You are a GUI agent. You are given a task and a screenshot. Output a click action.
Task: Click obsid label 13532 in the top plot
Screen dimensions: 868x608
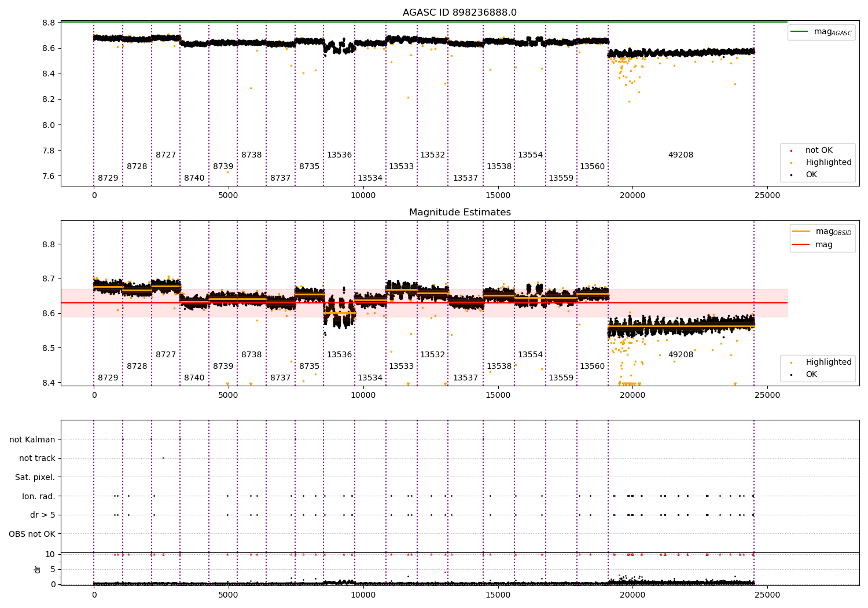(433, 155)
